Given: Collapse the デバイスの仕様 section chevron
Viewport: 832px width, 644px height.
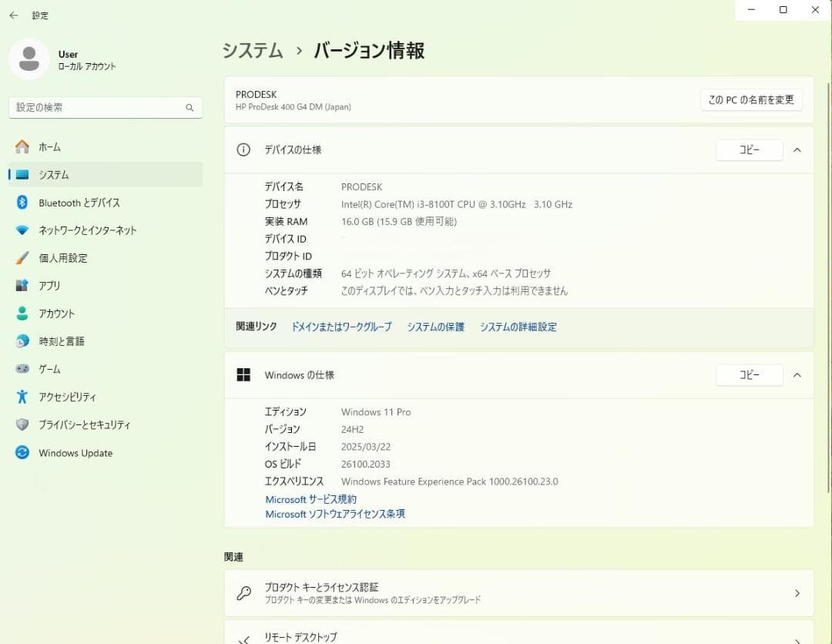Looking at the screenshot, I should [x=797, y=150].
